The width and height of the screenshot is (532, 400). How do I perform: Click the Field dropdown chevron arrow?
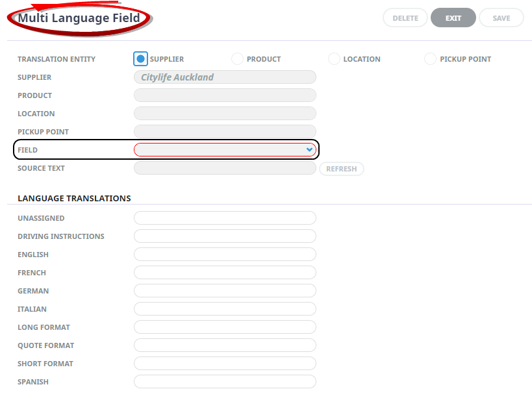309,149
